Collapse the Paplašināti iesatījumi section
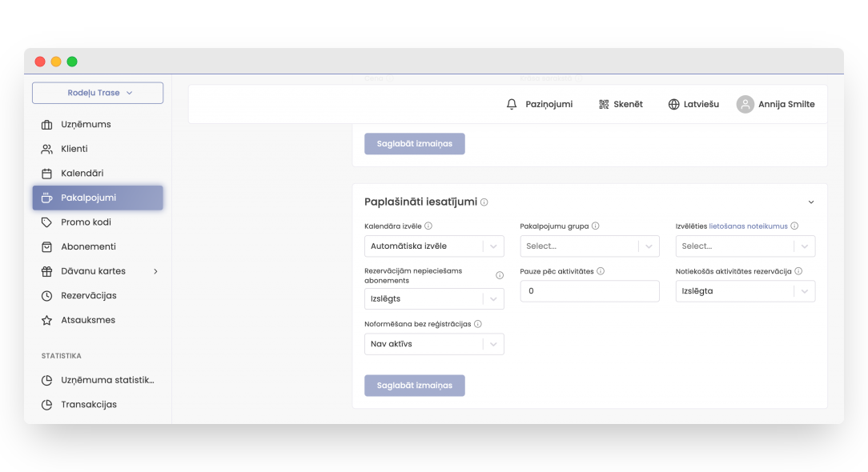 click(x=810, y=202)
